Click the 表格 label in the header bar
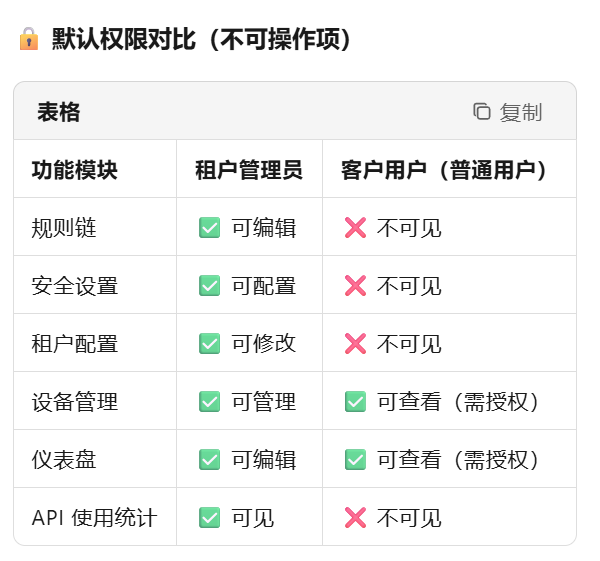This screenshot has height=561, width=600. point(59,112)
